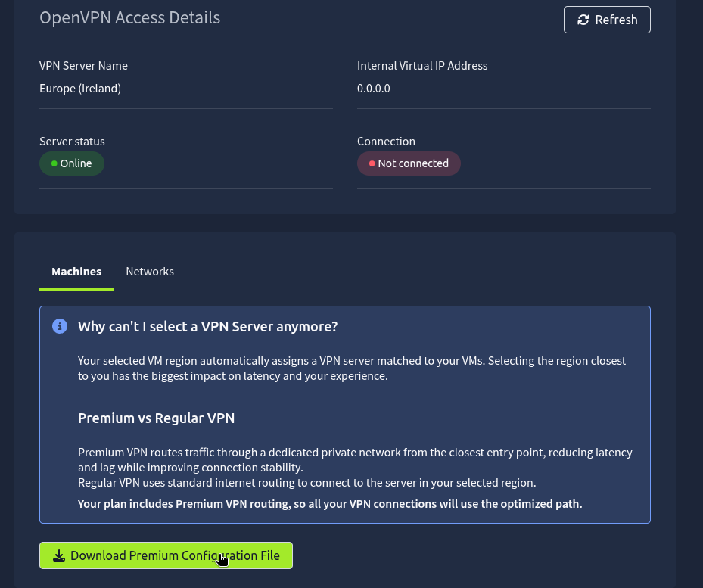Click the Connection label
Viewport: 703px width, 588px height.
tap(386, 142)
